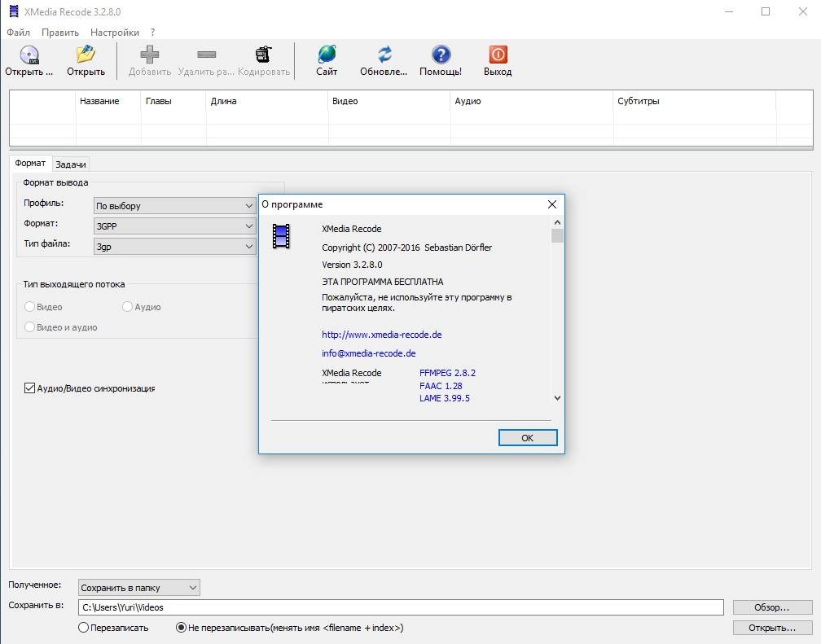This screenshot has width=821, height=644.
Task: Choose Не перезаписывать option
Action: click(181, 627)
